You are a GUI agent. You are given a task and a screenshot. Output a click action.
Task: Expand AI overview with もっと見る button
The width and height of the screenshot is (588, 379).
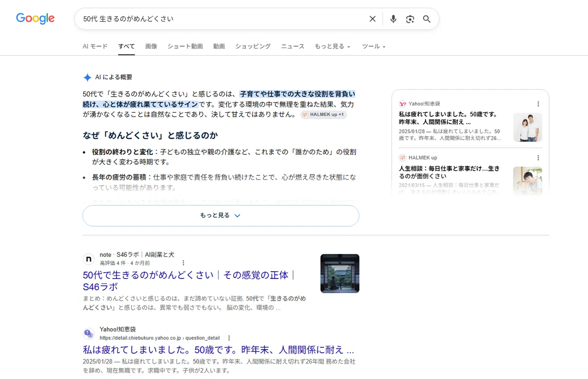[220, 216]
